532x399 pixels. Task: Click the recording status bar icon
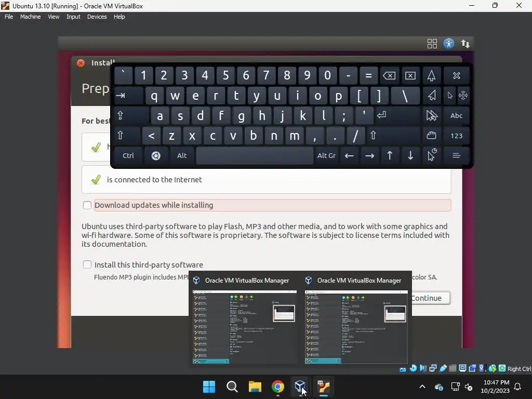point(472,368)
